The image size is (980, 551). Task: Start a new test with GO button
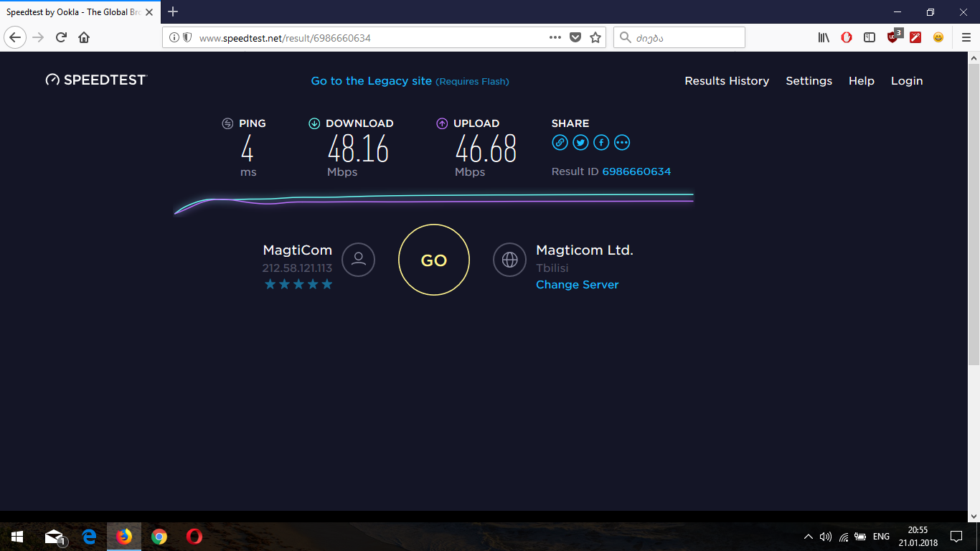pos(434,260)
